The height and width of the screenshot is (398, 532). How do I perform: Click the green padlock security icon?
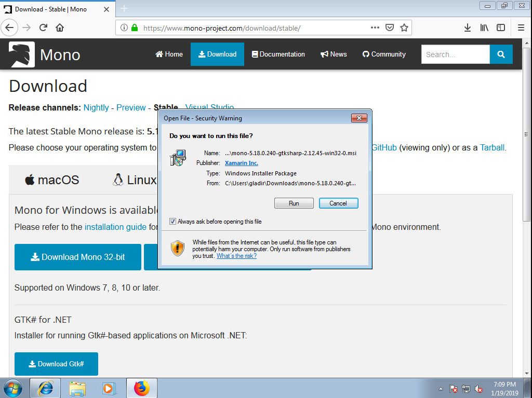135,28
